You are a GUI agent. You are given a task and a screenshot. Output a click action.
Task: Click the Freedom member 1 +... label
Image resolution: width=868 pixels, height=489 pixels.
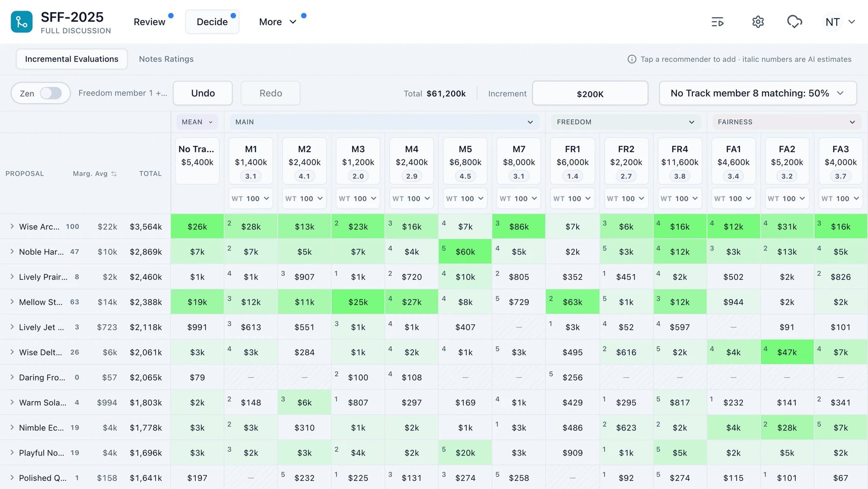[123, 93]
